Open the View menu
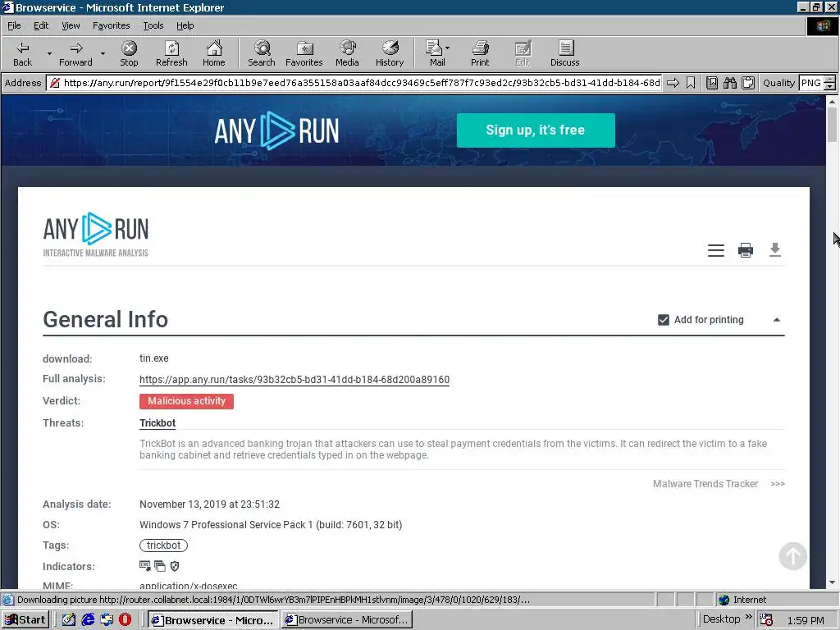 click(71, 25)
